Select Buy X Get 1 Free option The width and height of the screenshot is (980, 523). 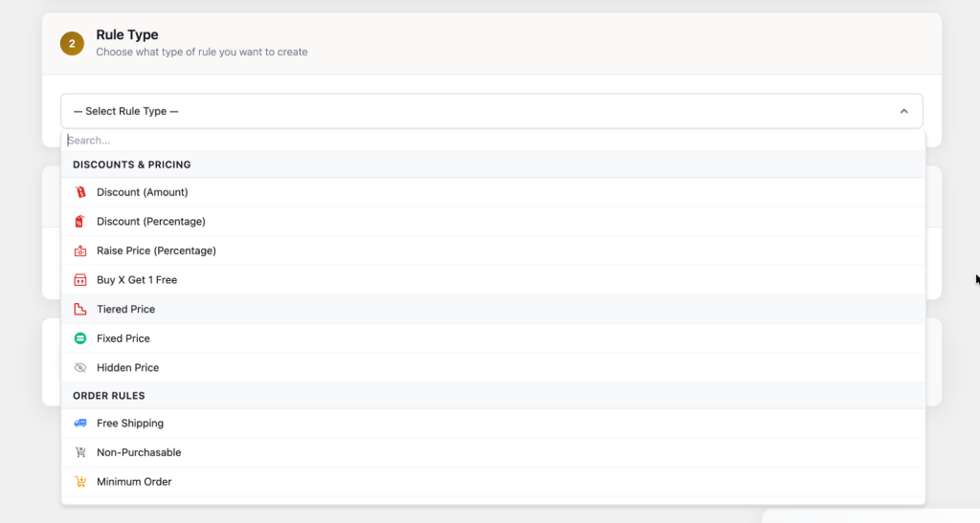[x=493, y=280]
